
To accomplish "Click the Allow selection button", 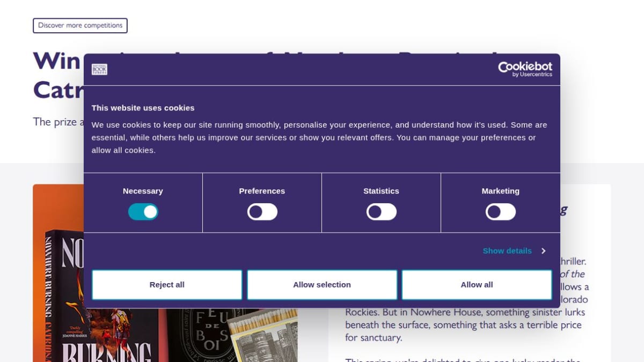I will [x=322, y=285].
